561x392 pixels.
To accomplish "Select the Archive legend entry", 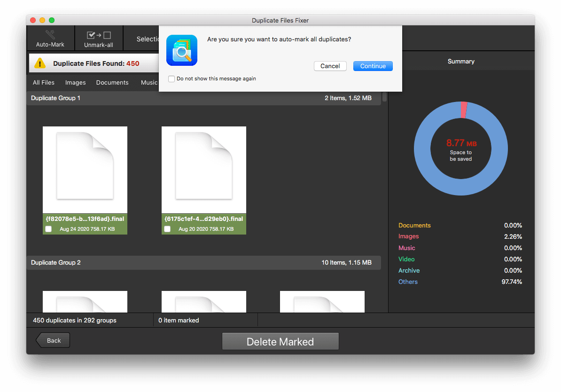I will pos(409,270).
